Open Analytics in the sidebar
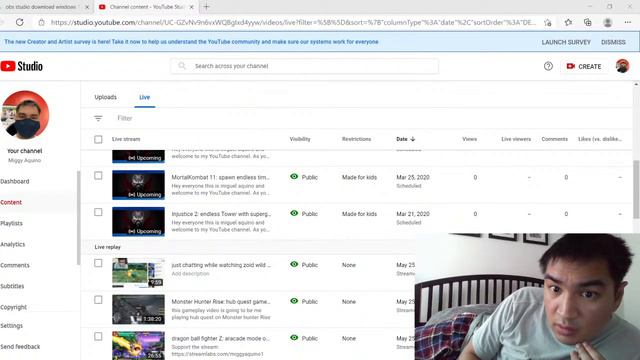Viewport: 640px width, 360px height. coord(13,244)
